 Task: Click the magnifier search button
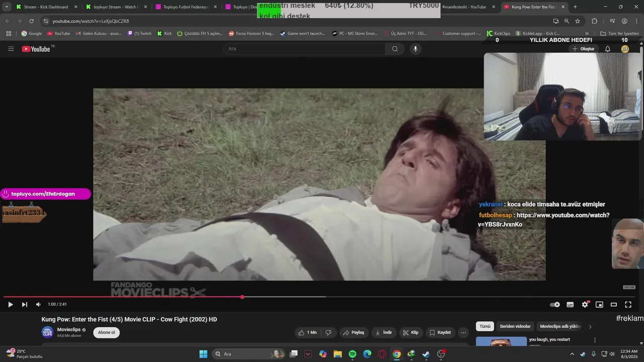tap(395, 49)
